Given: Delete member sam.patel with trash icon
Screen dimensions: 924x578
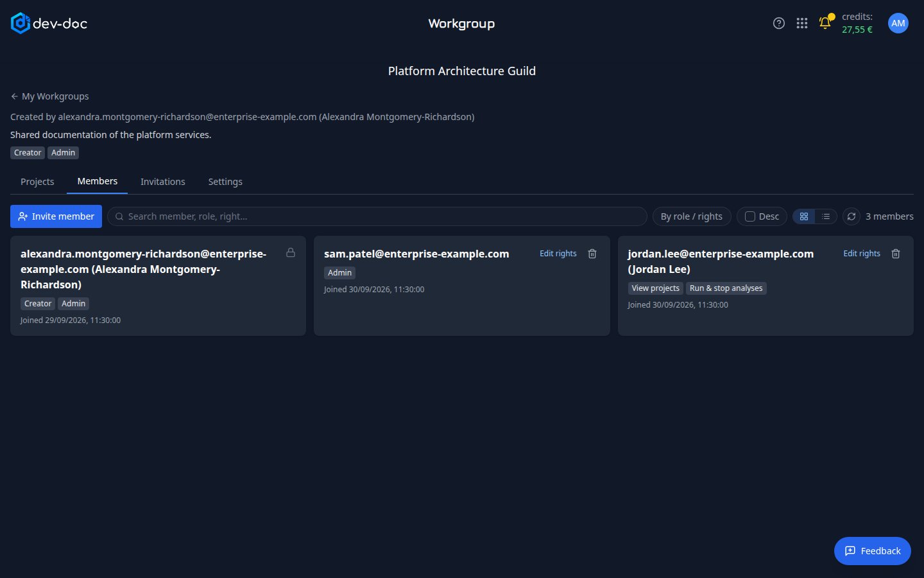Looking at the screenshot, I should click(x=592, y=254).
